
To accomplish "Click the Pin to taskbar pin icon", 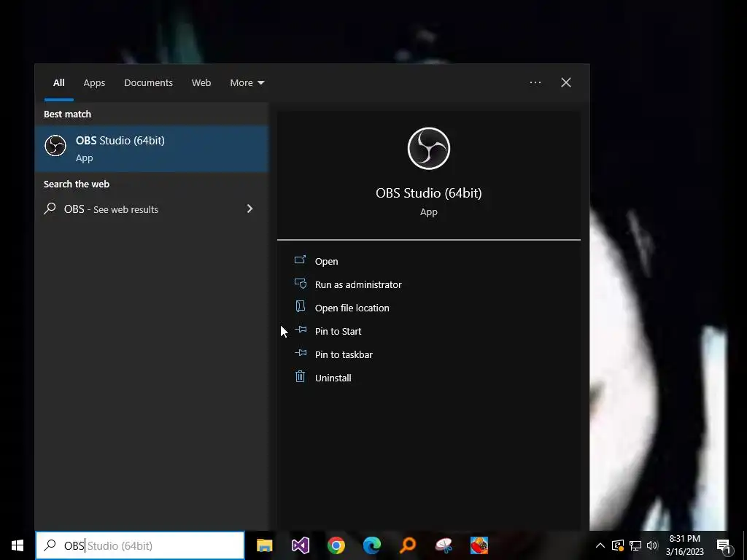I will coord(301,353).
